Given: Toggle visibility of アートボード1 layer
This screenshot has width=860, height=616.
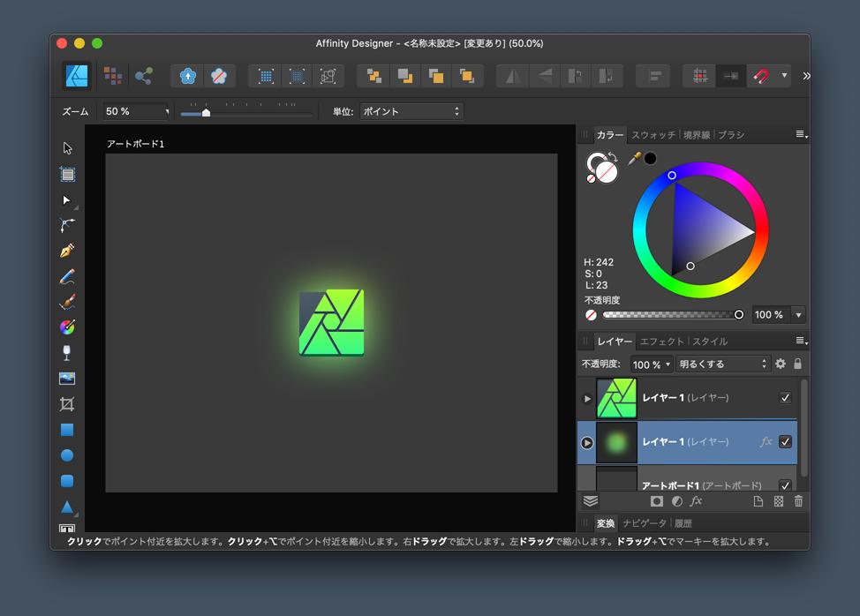Looking at the screenshot, I should click(x=786, y=485).
